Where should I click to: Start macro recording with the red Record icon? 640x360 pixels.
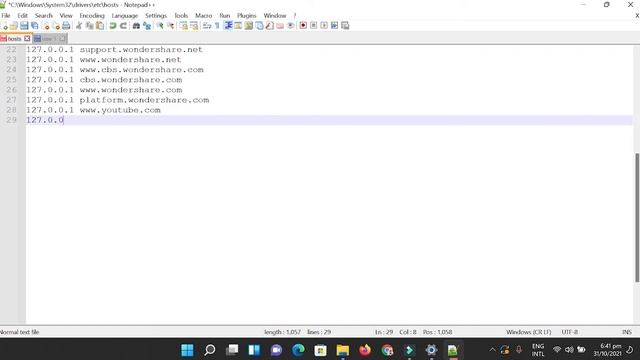click(x=303, y=26)
